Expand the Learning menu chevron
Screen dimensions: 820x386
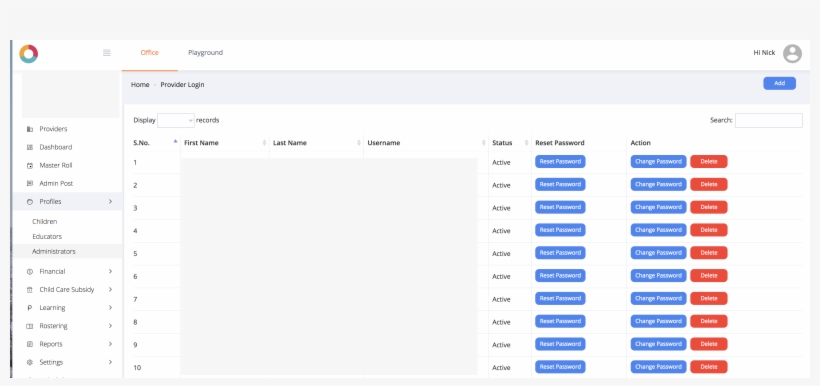coord(110,308)
